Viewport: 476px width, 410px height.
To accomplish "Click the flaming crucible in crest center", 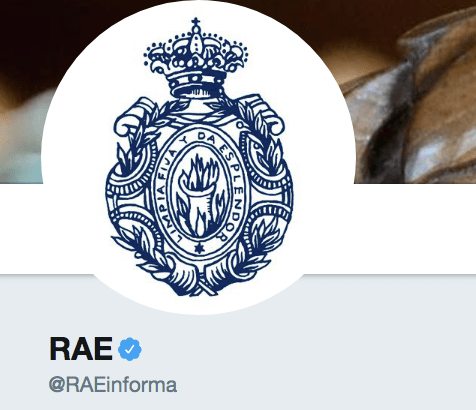I will [198, 194].
